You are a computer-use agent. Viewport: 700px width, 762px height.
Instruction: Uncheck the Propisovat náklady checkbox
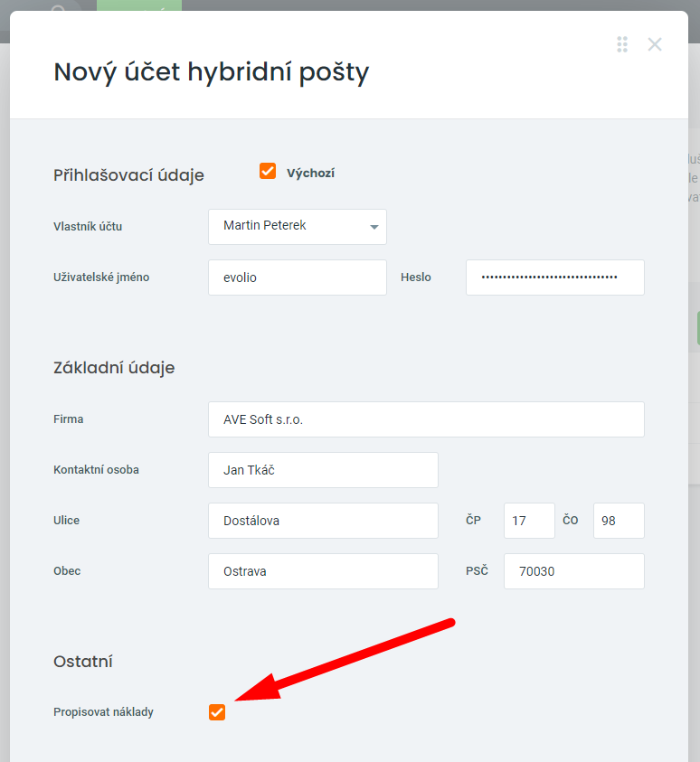pyautogui.click(x=217, y=712)
